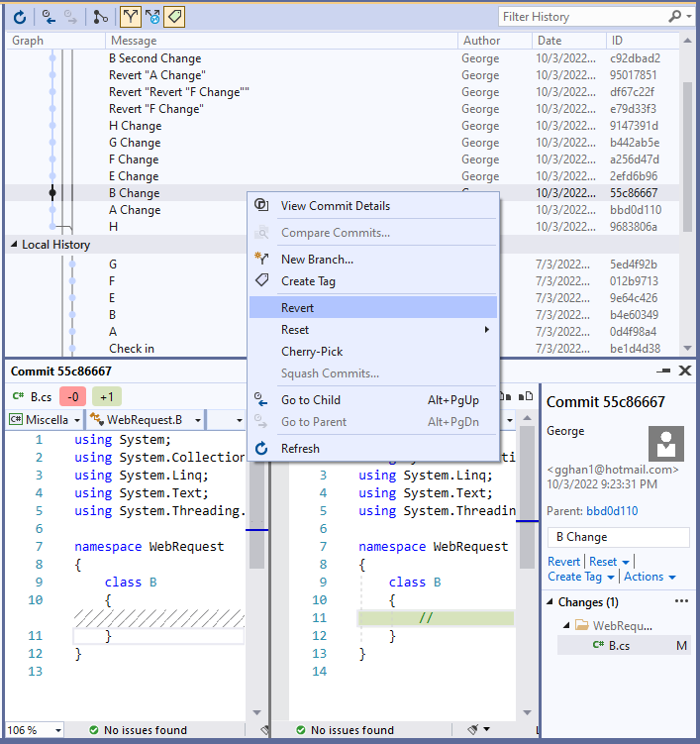The image size is (700, 744).
Task: Open the Reset submenu in the context menu
Action: [372, 330]
